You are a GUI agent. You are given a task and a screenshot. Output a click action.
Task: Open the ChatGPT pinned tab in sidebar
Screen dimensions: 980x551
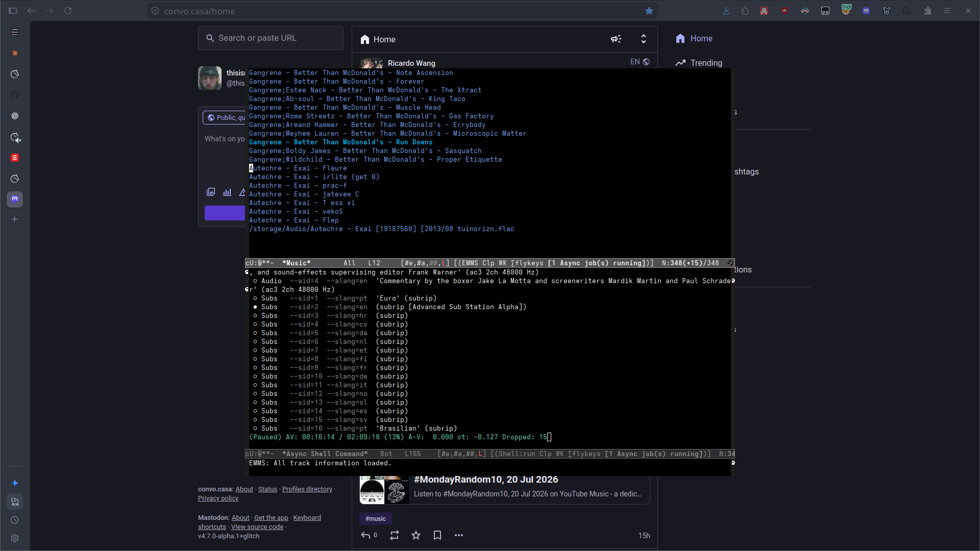coord(15,116)
